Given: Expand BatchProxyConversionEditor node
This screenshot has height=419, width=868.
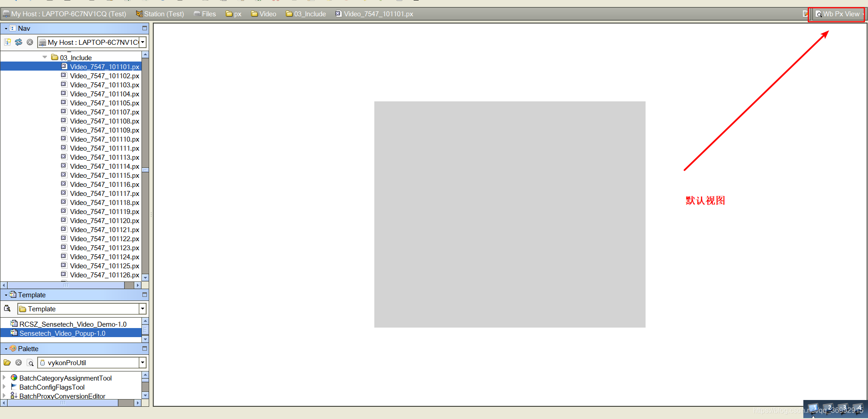Looking at the screenshot, I should point(4,395).
